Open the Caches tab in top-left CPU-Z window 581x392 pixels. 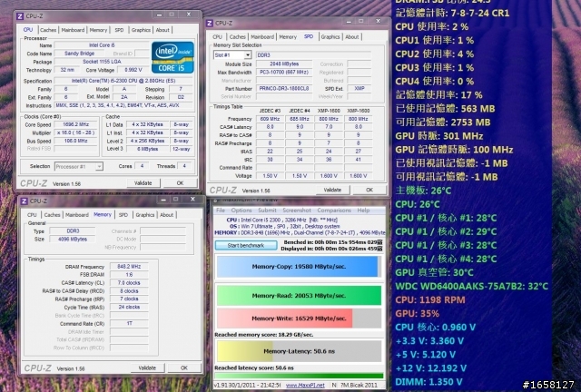coord(48,30)
